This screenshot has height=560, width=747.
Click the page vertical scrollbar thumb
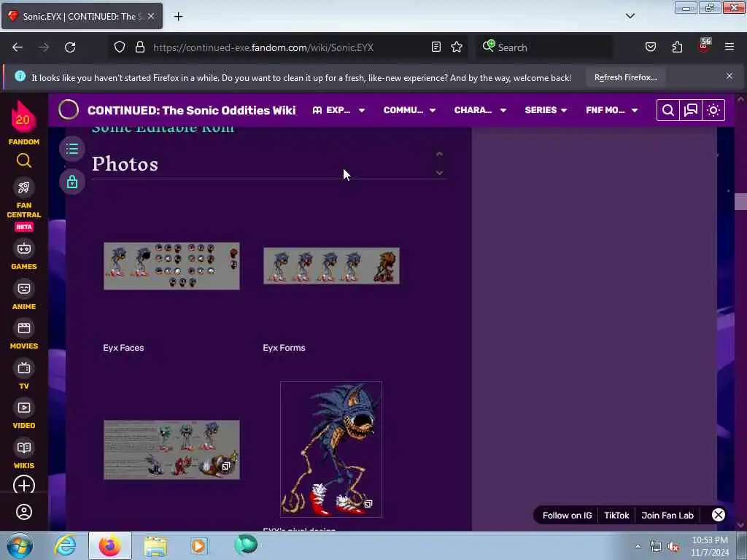coord(740,201)
